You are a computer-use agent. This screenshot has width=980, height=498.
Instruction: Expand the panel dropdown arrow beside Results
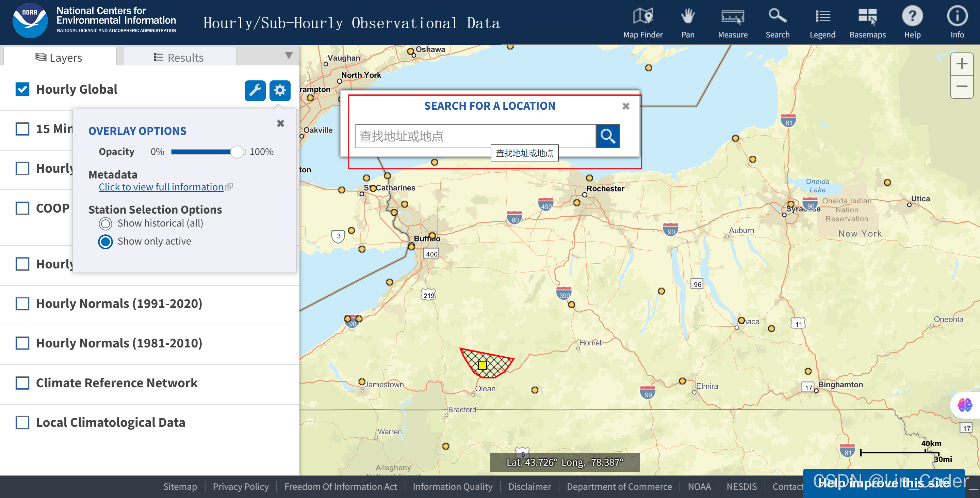pos(289,56)
